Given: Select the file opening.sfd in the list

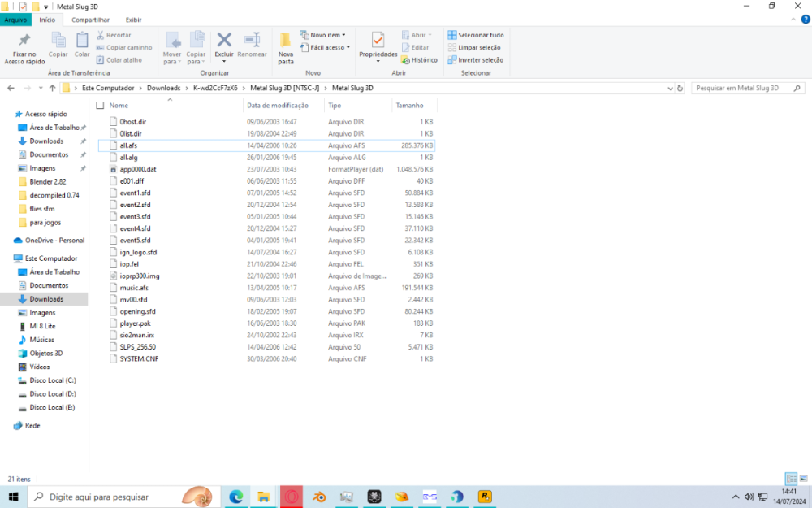Looking at the screenshot, I should pyautogui.click(x=137, y=311).
